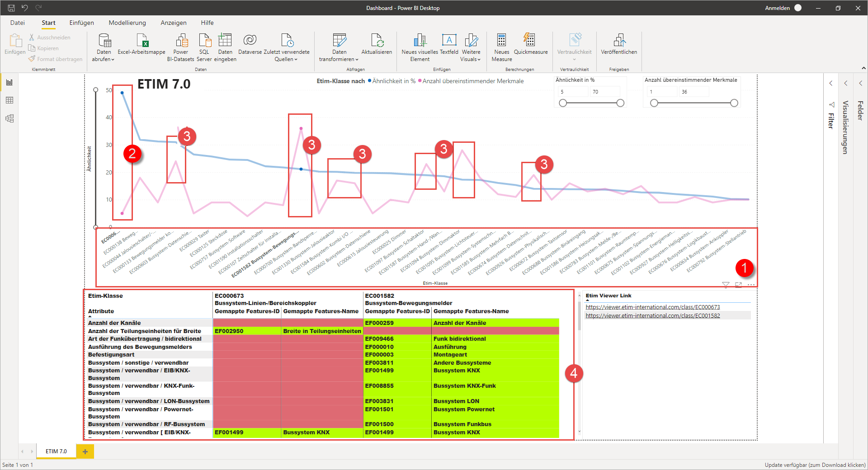Click left handle of Anzahl Merkmale slider

click(x=654, y=103)
